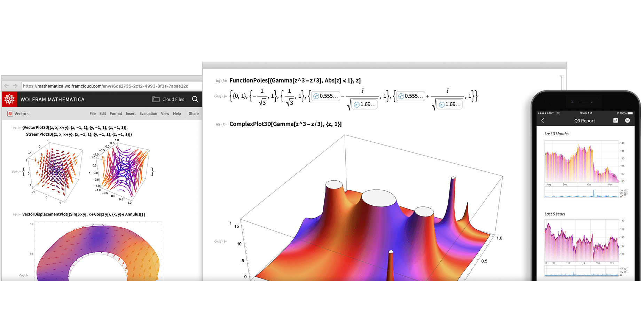This screenshot has height=322, width=644.
Task: Click the Cloud Files folder icon
Action: coord(156,99)
